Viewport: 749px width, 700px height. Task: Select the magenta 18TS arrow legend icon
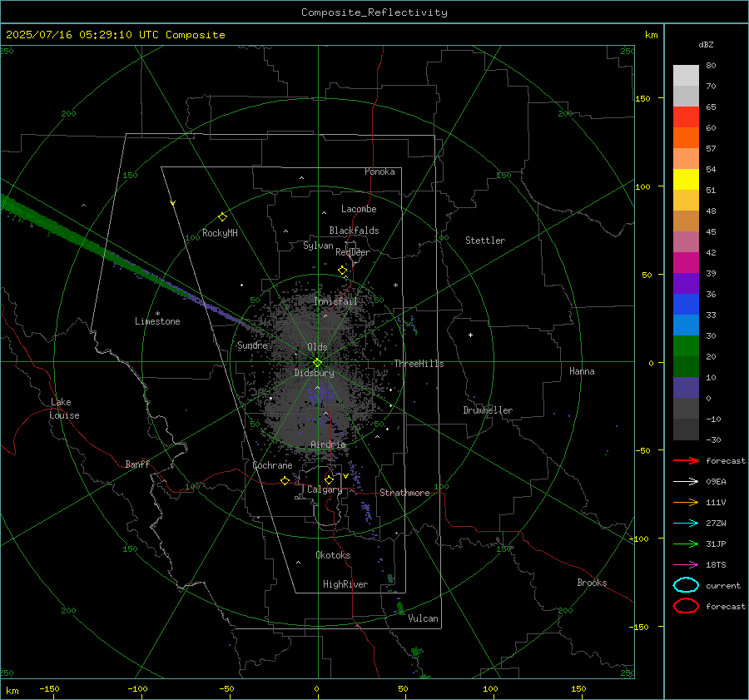pyautogui.click(x=686, y=565)
